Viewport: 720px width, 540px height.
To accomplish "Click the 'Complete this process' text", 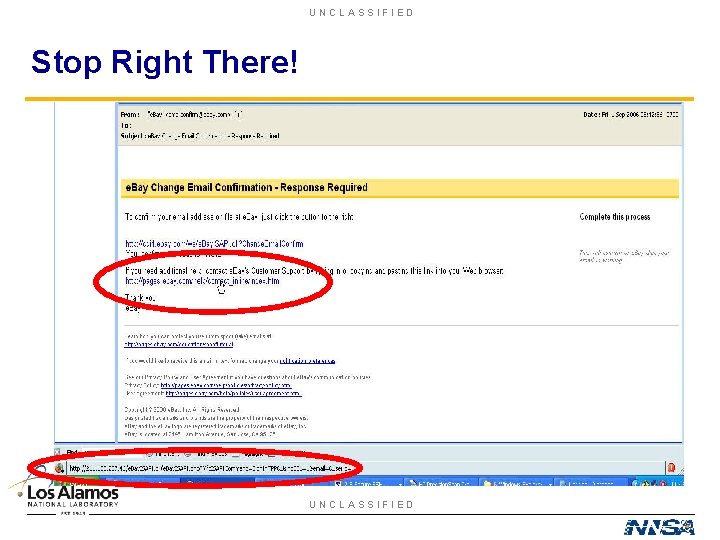I will coord(615,217).
